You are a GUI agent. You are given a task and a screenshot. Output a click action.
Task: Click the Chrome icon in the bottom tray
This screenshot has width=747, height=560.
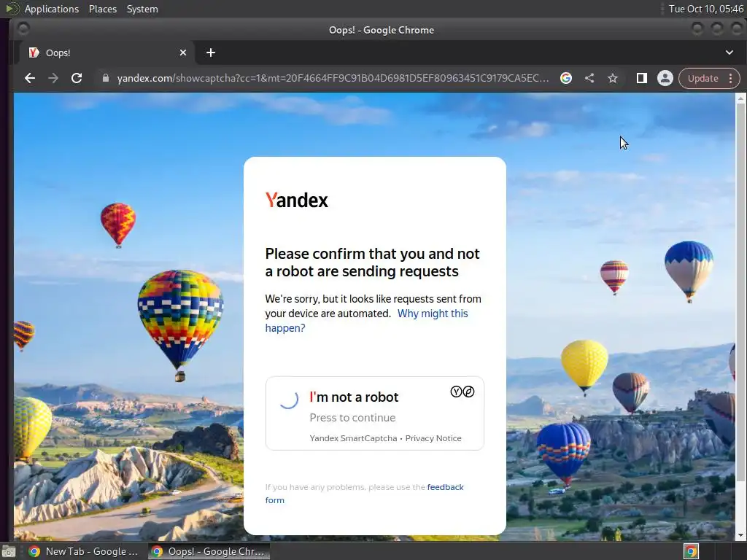(691, 551)
